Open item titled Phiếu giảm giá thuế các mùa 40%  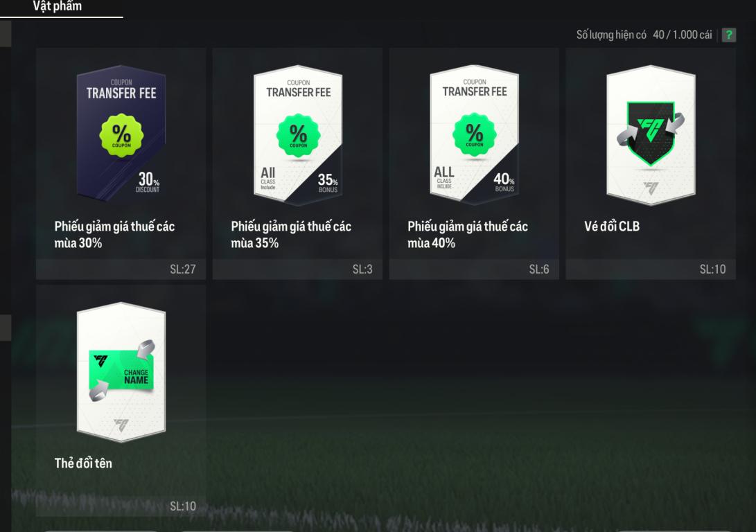[x=468, y=235]
